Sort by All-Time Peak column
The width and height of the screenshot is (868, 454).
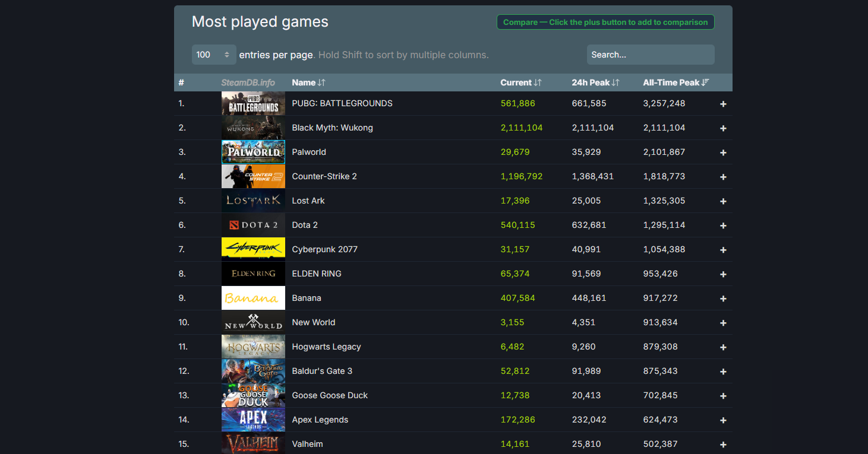(676, 82)
